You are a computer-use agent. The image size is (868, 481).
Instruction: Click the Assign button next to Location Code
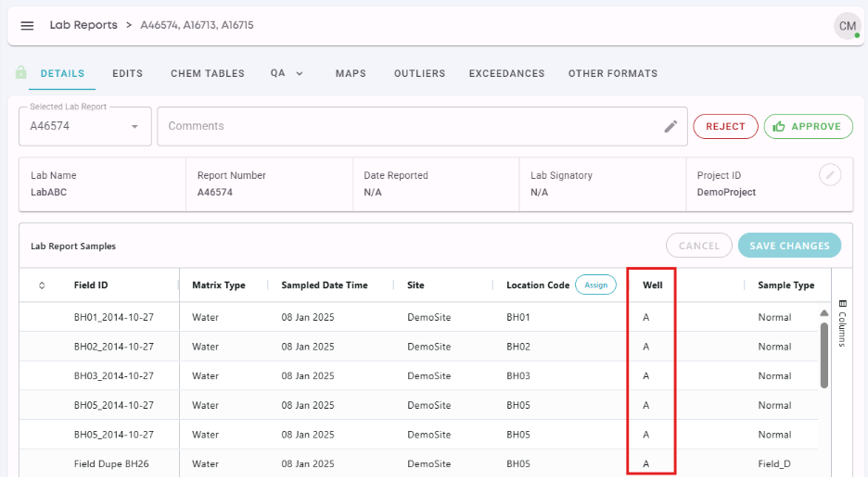pyautogui.click(x=595, y=285)
